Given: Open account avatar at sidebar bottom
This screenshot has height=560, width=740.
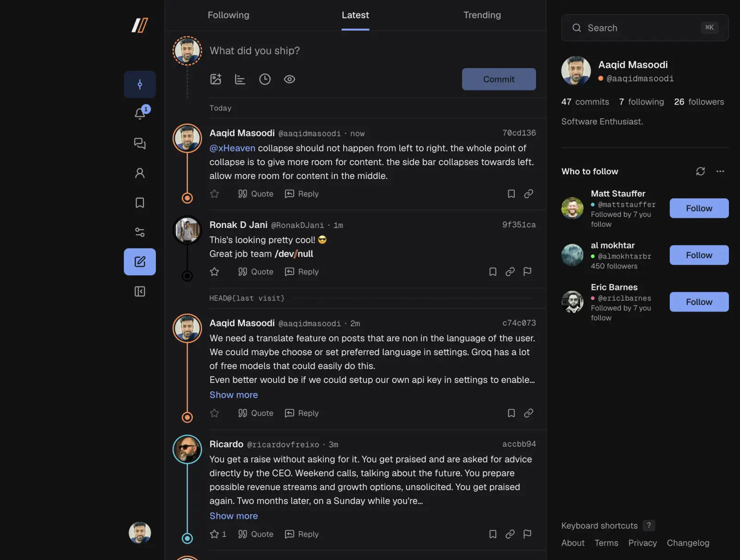Looking at the screenshot, I should click(x=140, y=533).
